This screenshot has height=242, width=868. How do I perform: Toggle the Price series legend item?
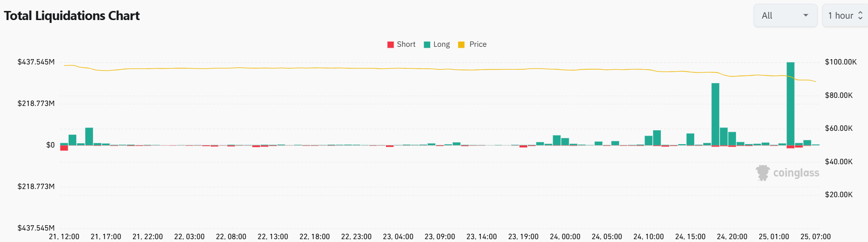[x=472, y=44]
